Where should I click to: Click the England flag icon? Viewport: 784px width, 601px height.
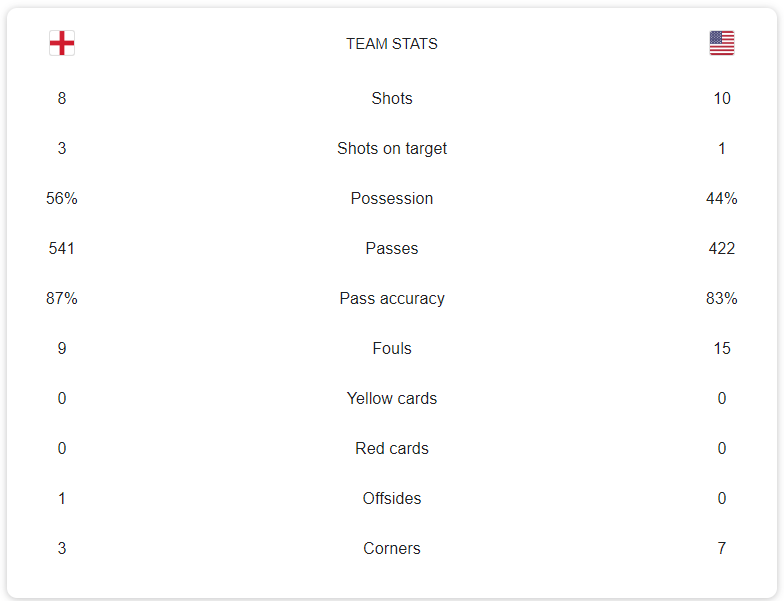pyautogui.click(x=62, y=43)
